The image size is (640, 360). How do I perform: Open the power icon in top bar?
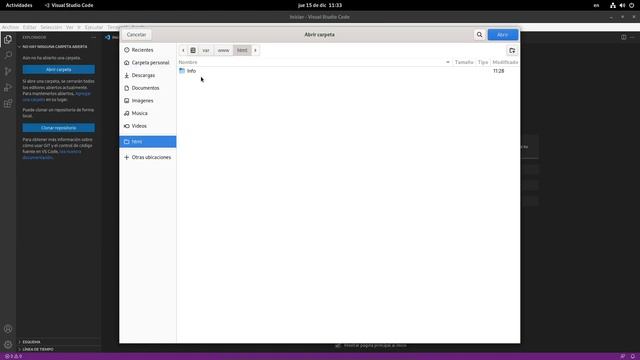[x=631, y=5]
